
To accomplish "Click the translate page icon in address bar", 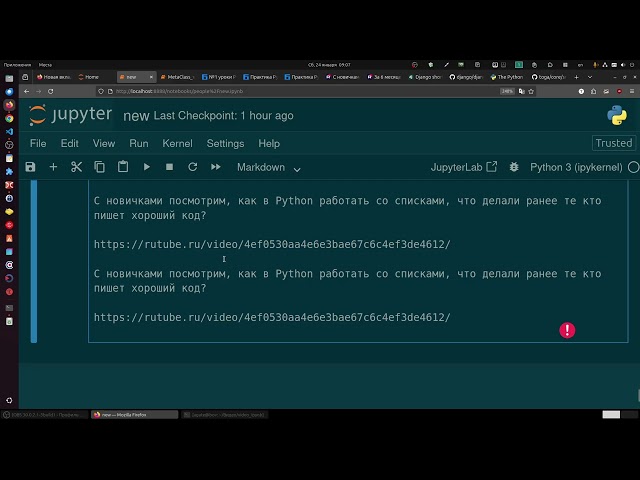I will 522,91.
